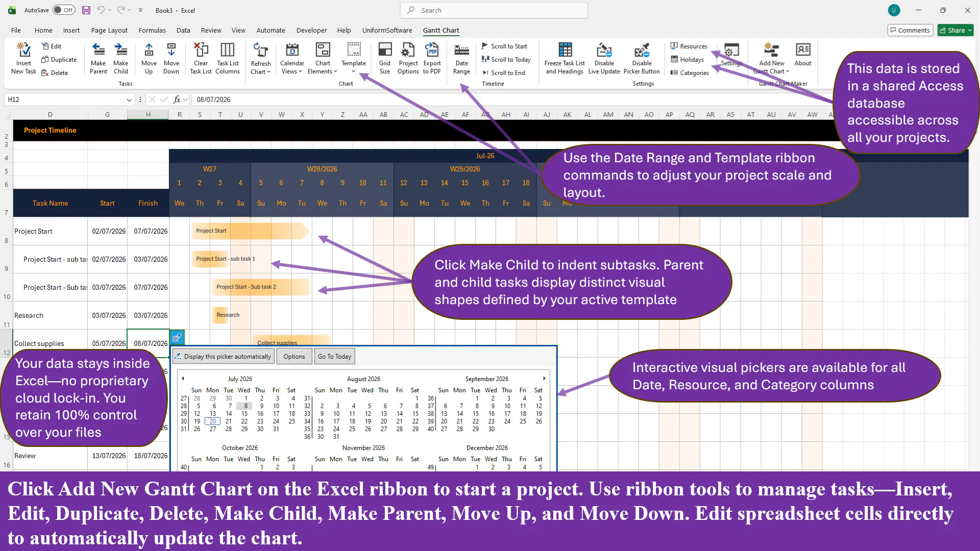
Task: Open the Undo history dropdown
Action: (x=109, y=10)
